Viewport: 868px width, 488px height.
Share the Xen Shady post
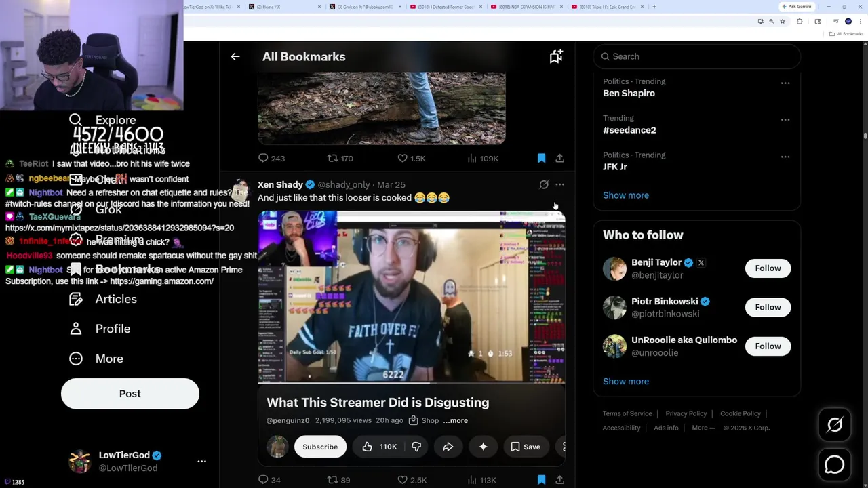point(560,480)
